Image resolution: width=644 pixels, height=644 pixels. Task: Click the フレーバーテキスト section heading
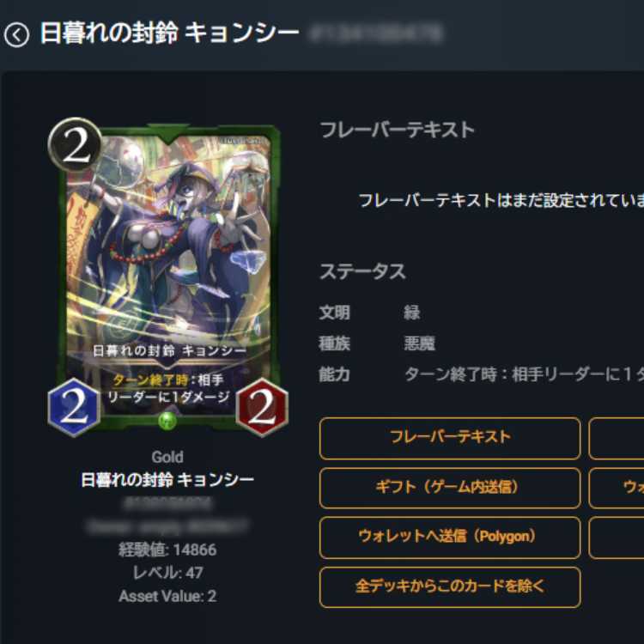(398, 131)
